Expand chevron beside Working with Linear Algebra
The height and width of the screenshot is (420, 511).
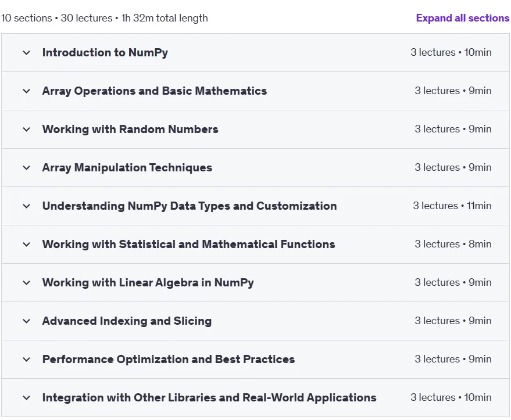click(x=26, y=283)
